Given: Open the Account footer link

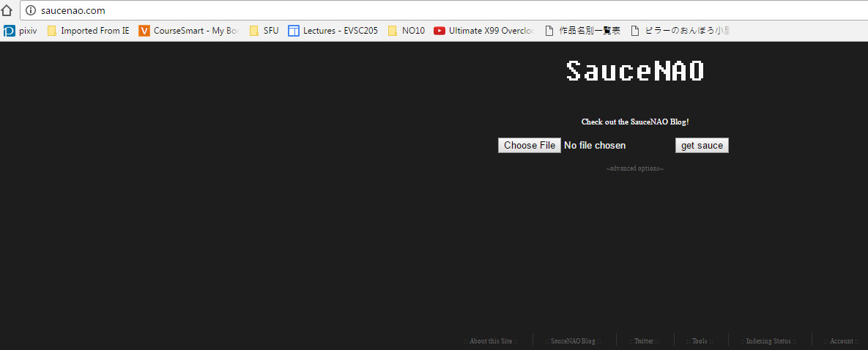Looking at the screenshot, I should 842,341.
